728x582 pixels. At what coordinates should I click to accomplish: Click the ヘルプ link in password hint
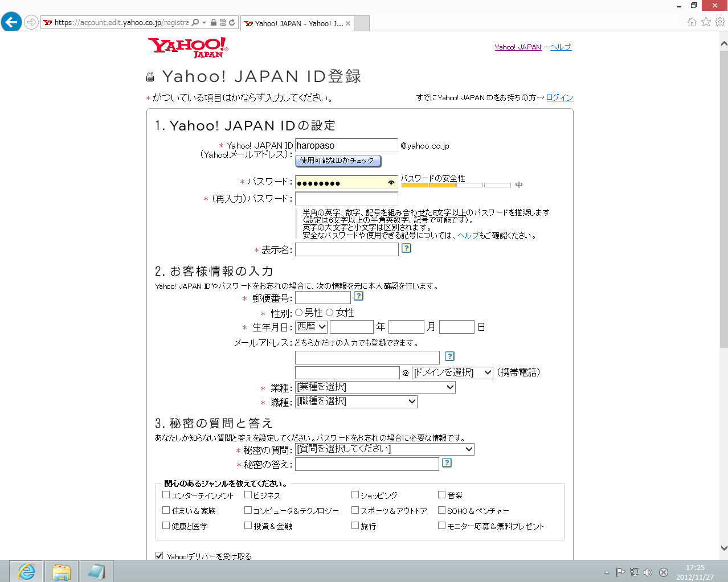tap(468, 235)
